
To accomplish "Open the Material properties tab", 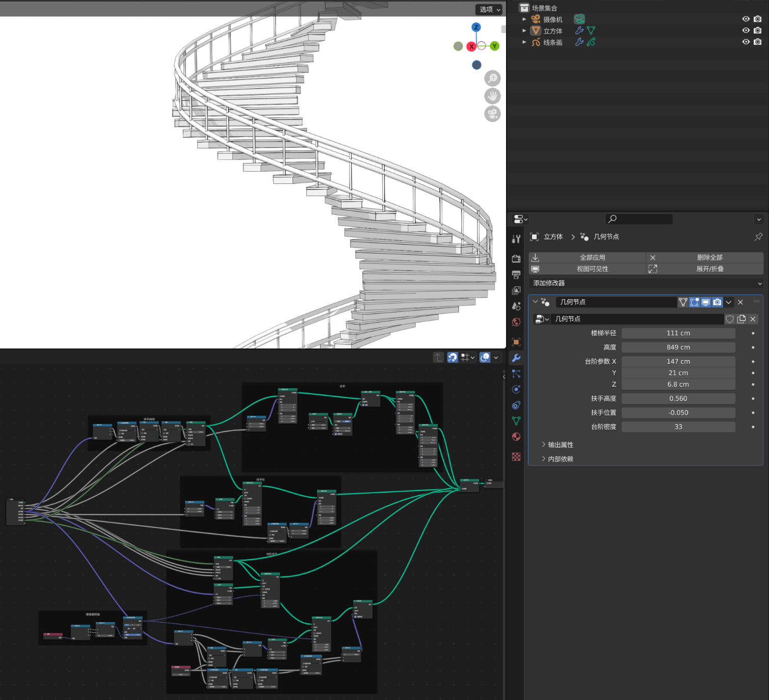I will [516, 437].
